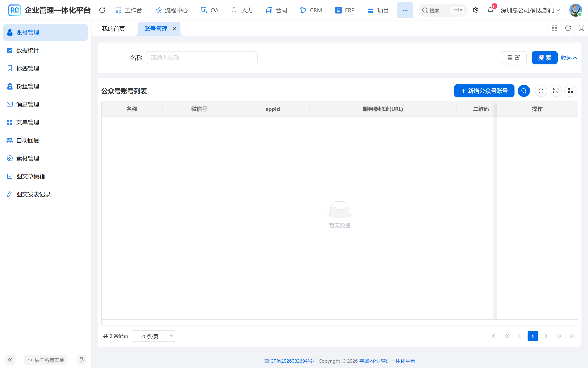Image resolution: width=588 pixels, height=368 pixels.
Task: Open the CRM module in top navigation
Action: pos(311,10)
